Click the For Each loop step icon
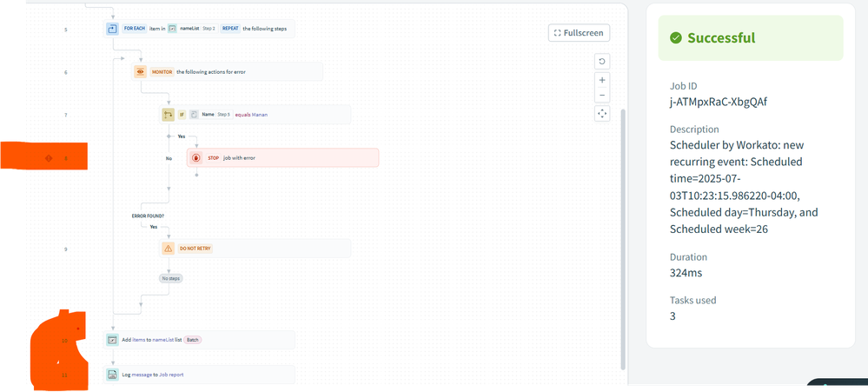 click(x=112, y=29)
